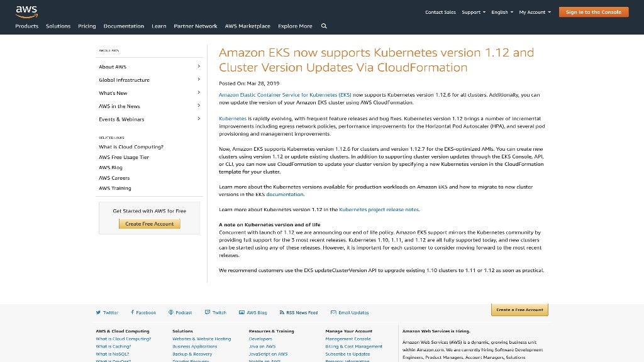The height and width of the screenshot is (362, 644).
Task: Open the Learn menu
Action: [159, 26]
